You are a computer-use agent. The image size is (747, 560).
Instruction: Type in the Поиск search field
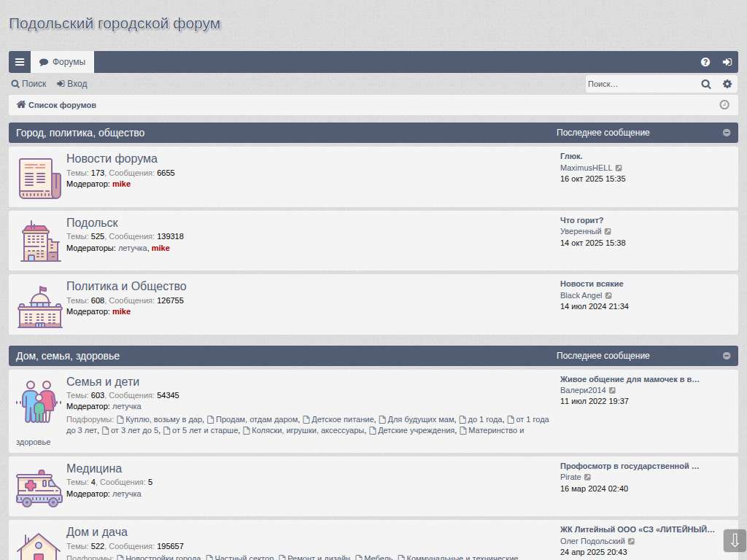[x=640, y=84]
